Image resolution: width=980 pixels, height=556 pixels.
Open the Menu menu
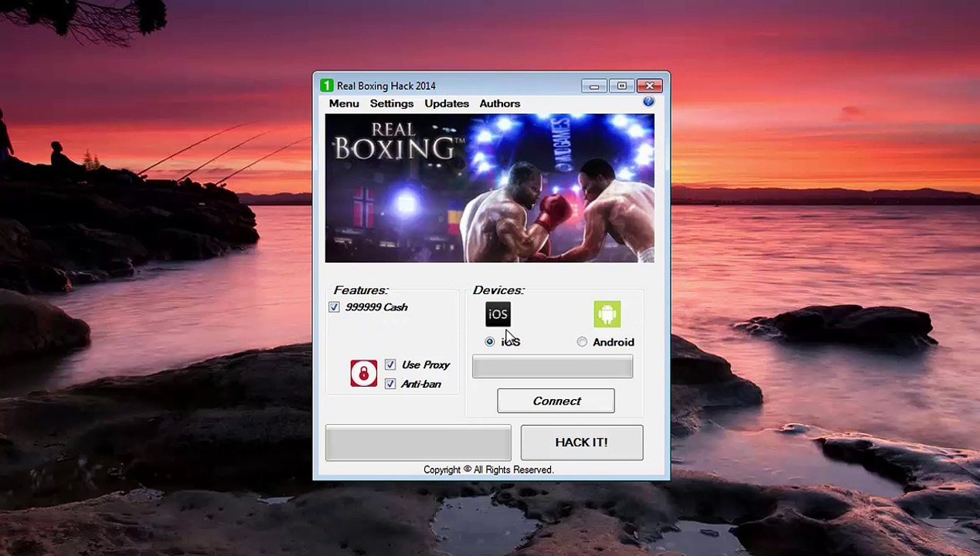344,103
